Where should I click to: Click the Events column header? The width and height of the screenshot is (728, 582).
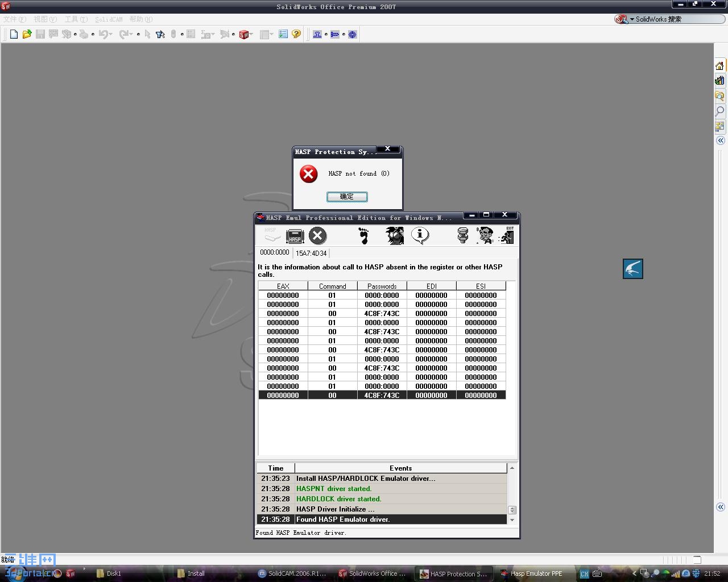(x=401, y=468)
